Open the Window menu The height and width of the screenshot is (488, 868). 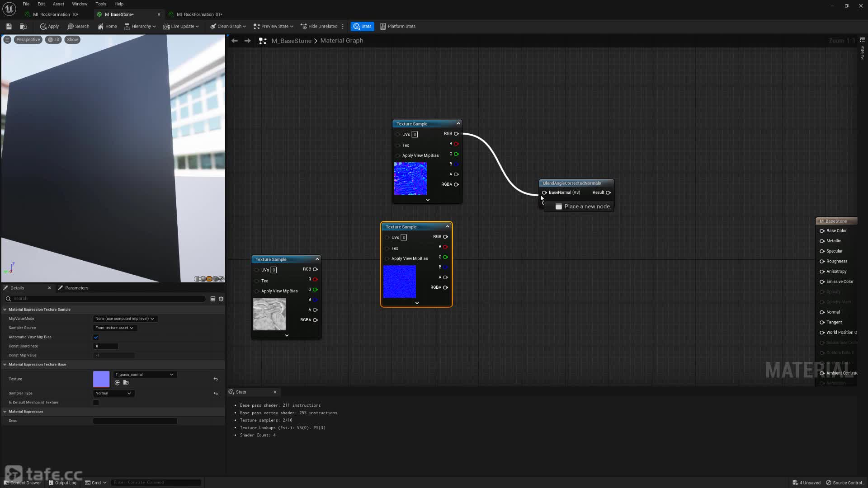click(80, 4)
